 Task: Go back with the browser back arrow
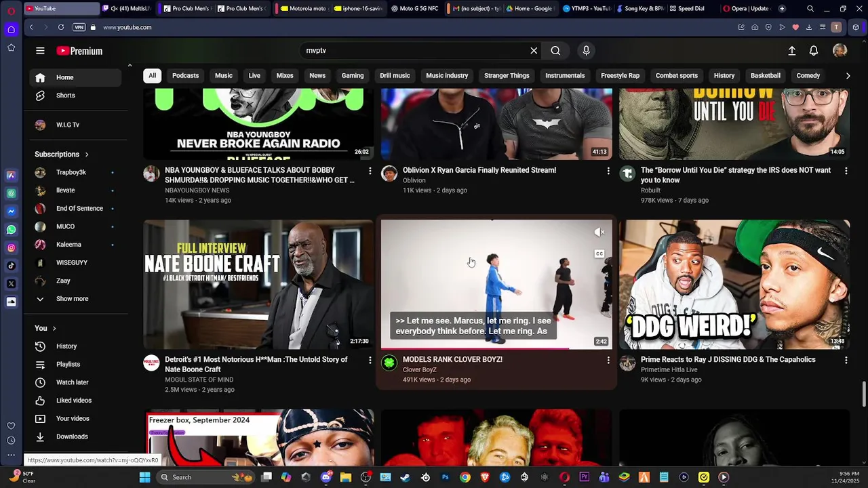31,27
